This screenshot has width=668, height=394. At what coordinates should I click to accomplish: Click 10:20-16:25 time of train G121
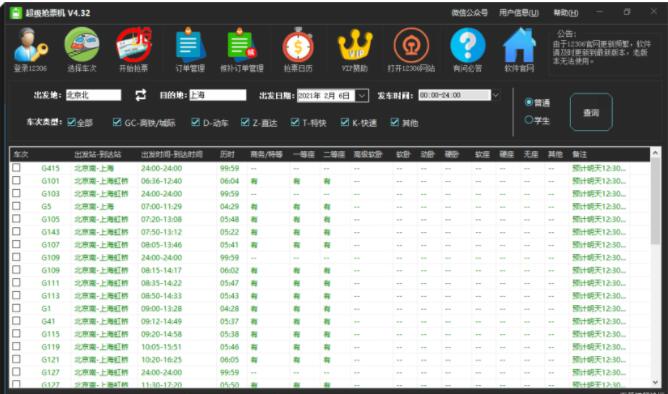pyautogui.click(x=161, y=360)
